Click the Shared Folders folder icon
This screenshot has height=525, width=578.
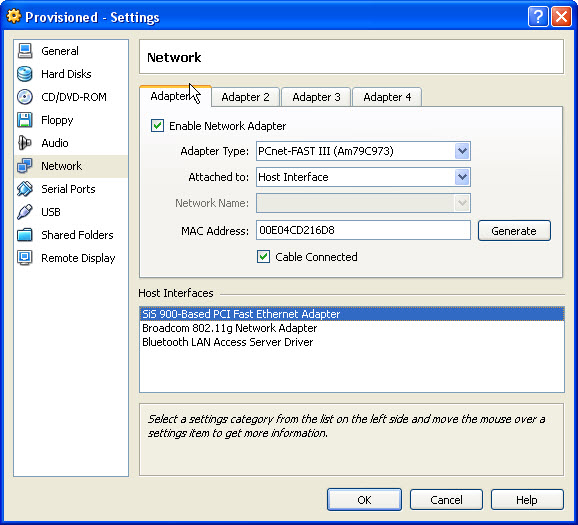[25, 235]
